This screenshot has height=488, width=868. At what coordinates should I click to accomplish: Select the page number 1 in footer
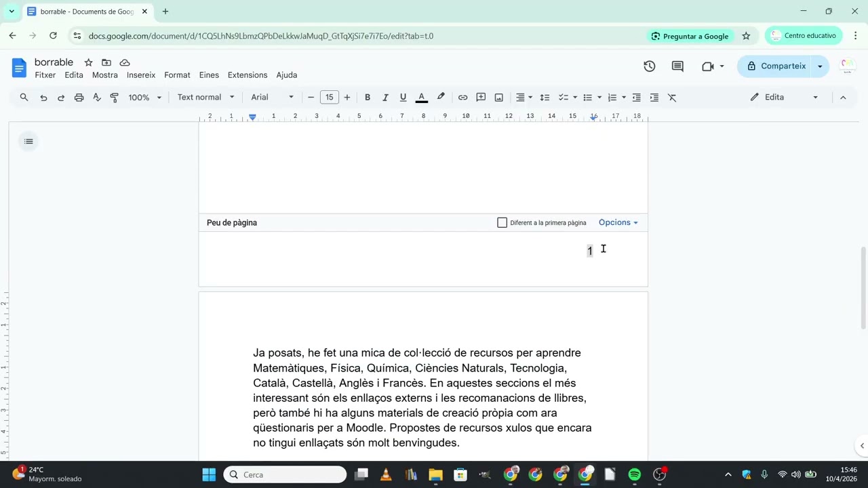[x=590, y=251]
